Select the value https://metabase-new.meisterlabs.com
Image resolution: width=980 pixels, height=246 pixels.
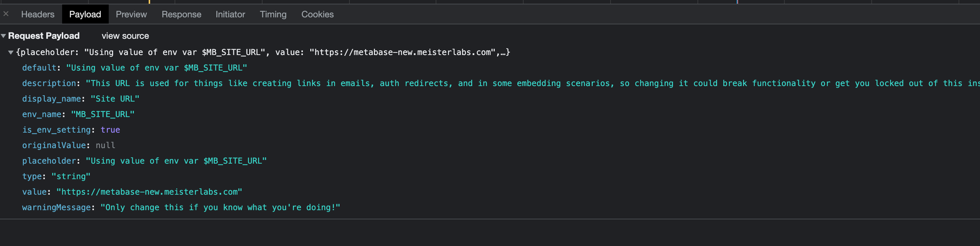point(149,192)
